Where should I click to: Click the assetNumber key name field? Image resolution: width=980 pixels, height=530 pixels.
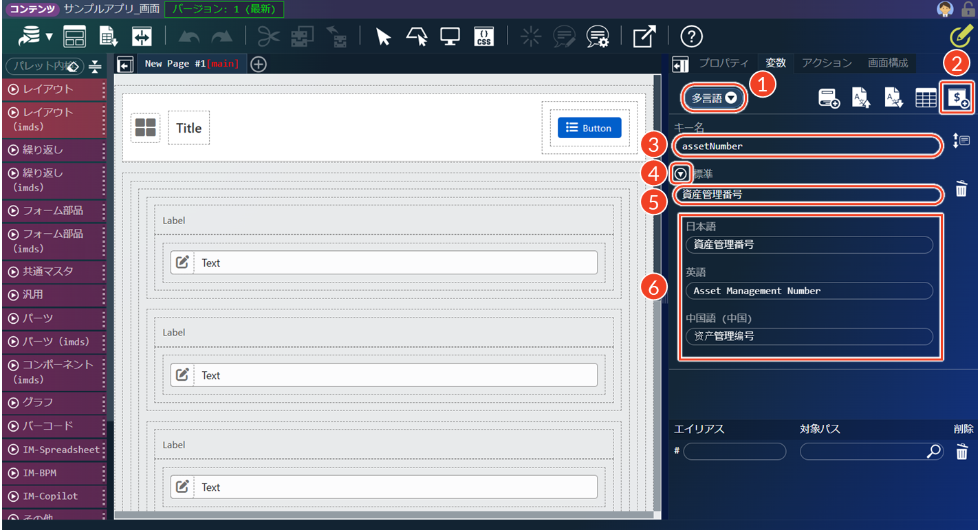coord(807,146)
